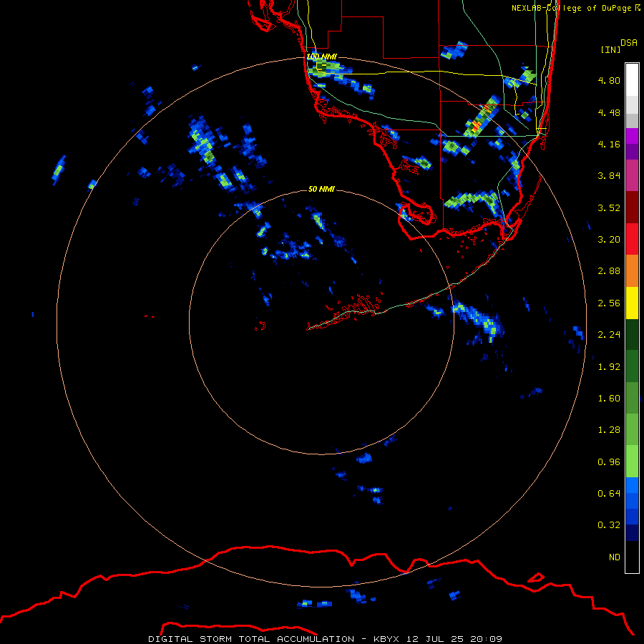The height and width of the screenshot is (644, 644).
Task: Click the 1.92 legend value
Action: click(x=609, y=367)
